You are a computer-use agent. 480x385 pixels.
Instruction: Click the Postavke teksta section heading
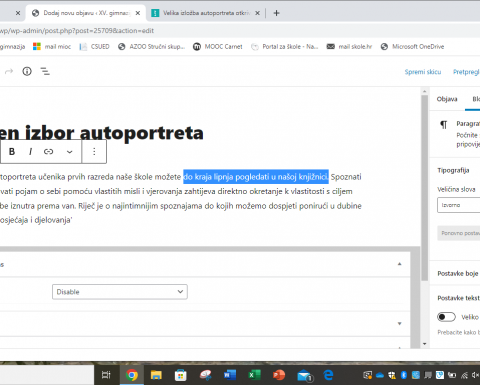[459, 298]
